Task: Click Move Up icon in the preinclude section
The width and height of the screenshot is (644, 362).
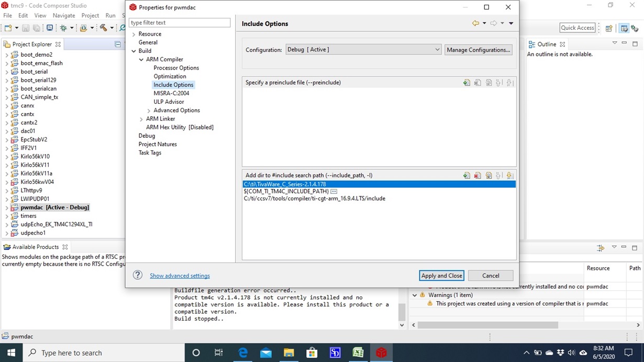Action: (x=499, y=83)
